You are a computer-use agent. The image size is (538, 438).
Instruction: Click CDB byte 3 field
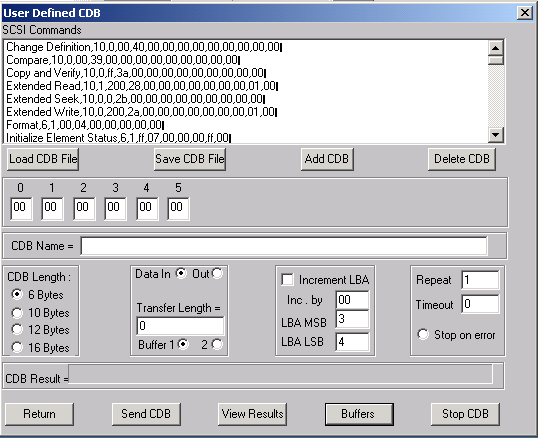[115, 208]
